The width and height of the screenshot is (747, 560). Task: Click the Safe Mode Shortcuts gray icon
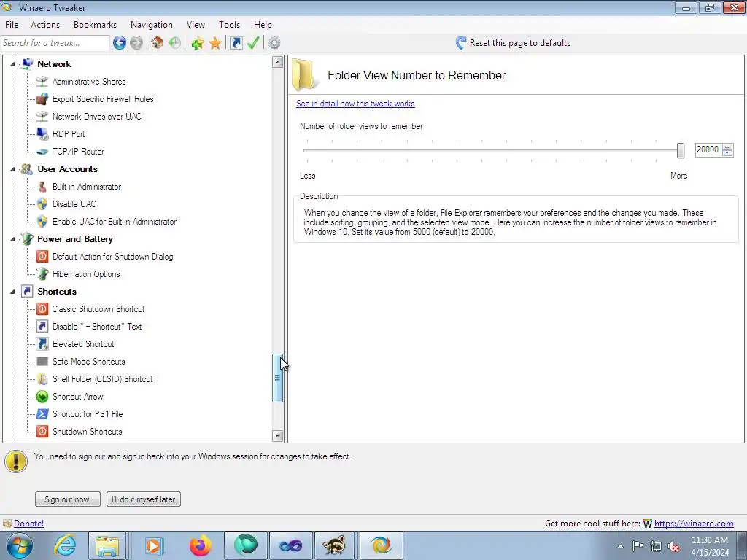click(42, 362)
